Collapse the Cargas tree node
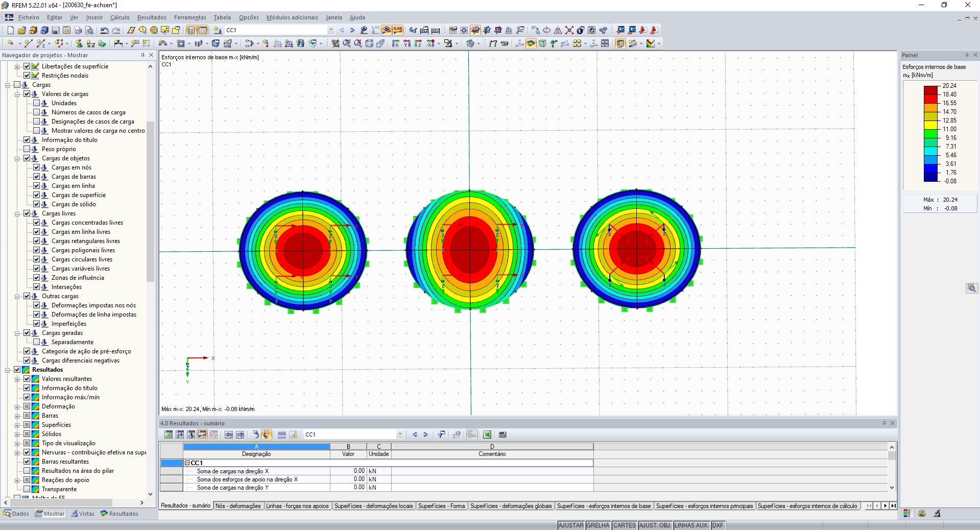Viewport: 980px width, 530px height. [7, 85]
